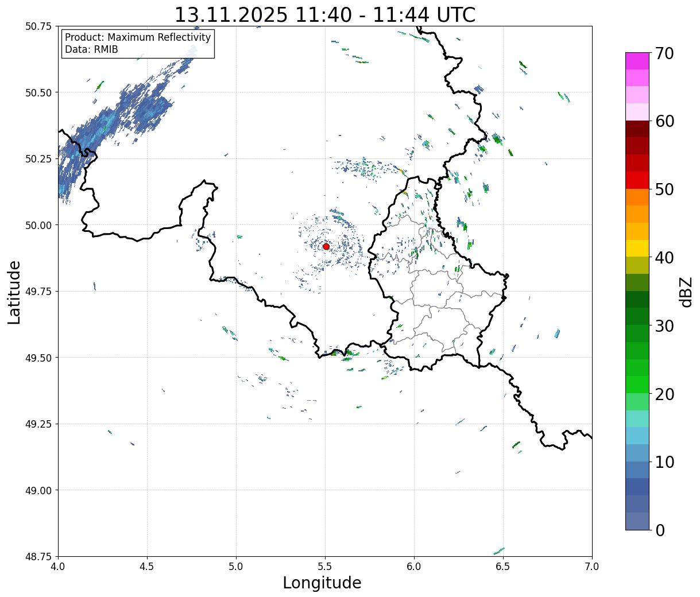This screenshot has width=700, height=597.
Task: Pick the dark red colorbar swatch below 60
Action: (637, 129)
